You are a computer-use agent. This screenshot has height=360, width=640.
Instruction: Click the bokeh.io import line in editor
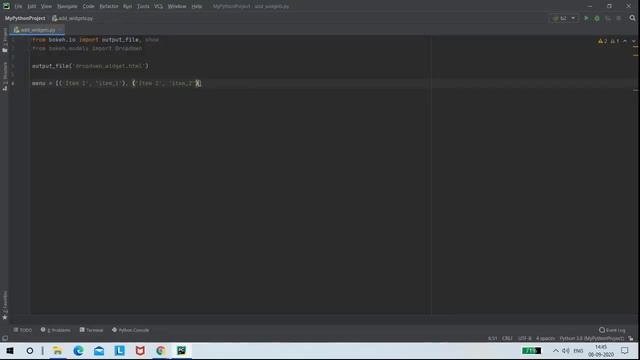pyautogui.click(x=95, y=40)
